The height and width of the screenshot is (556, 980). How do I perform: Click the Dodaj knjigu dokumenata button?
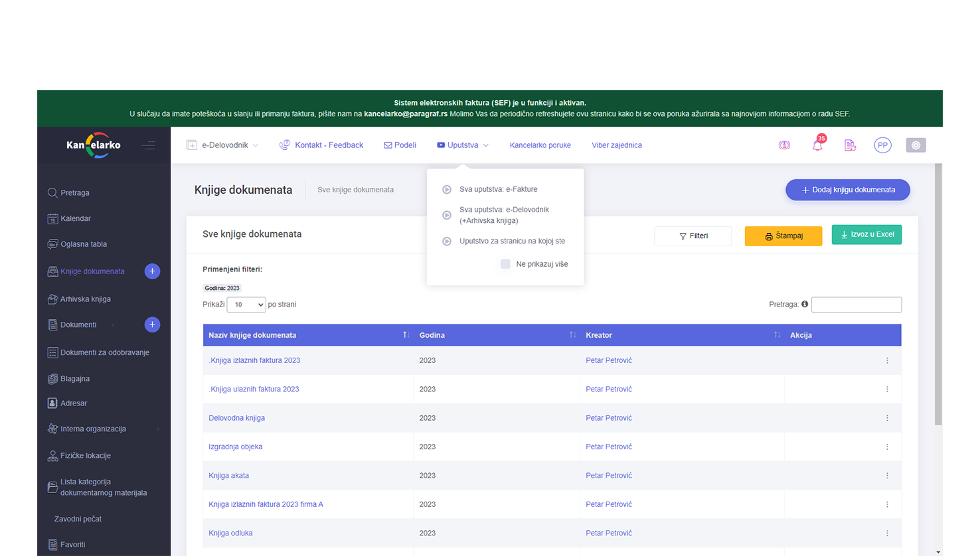pos(847,190)
